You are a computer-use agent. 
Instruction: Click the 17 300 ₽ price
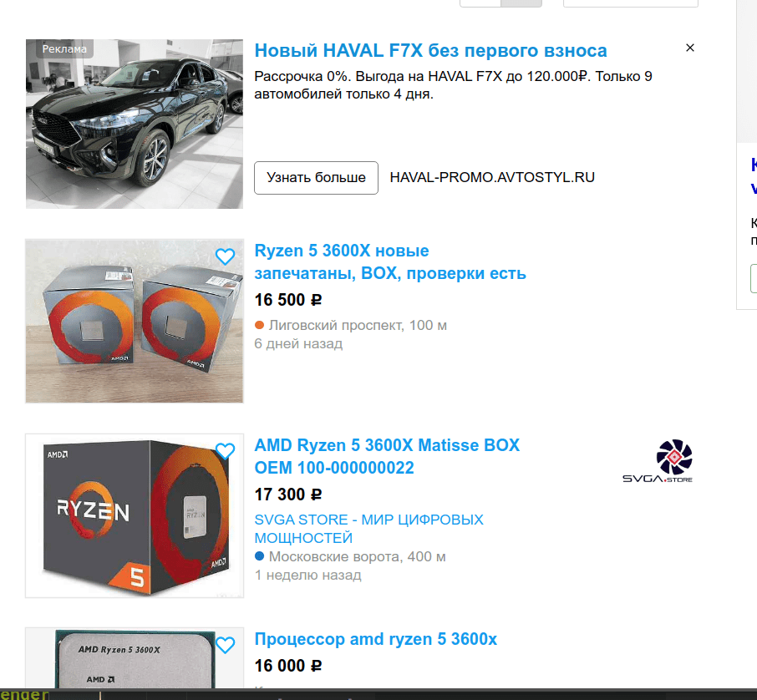tap(288, 495)
